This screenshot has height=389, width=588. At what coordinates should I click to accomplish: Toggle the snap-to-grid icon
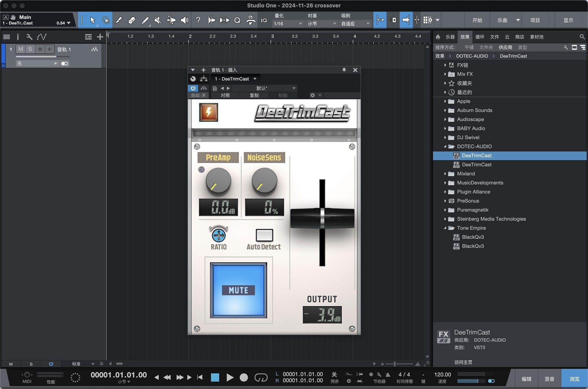click(380, 20)
